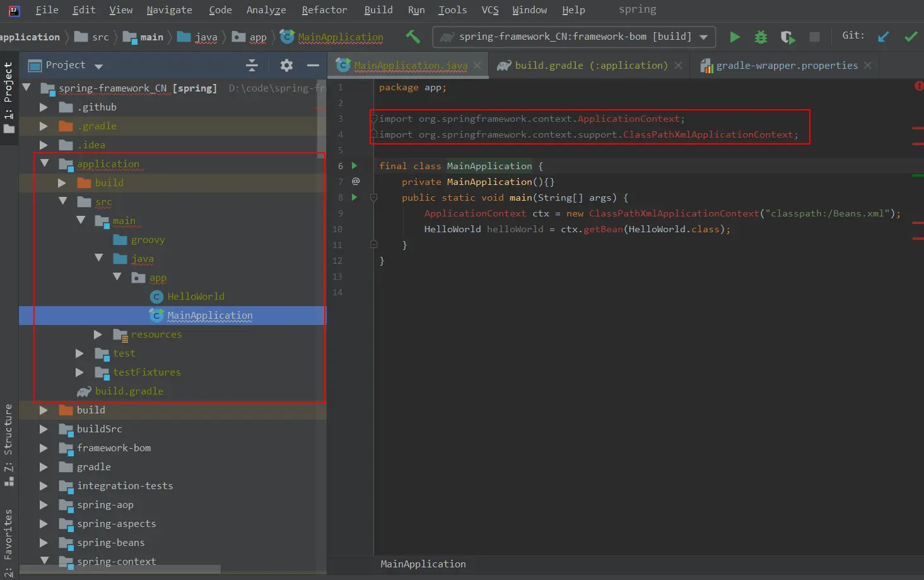Click the green Run button in toolbar
This screenshot has height=580, width=924.
pyautogui.click(x=735, y=37)
